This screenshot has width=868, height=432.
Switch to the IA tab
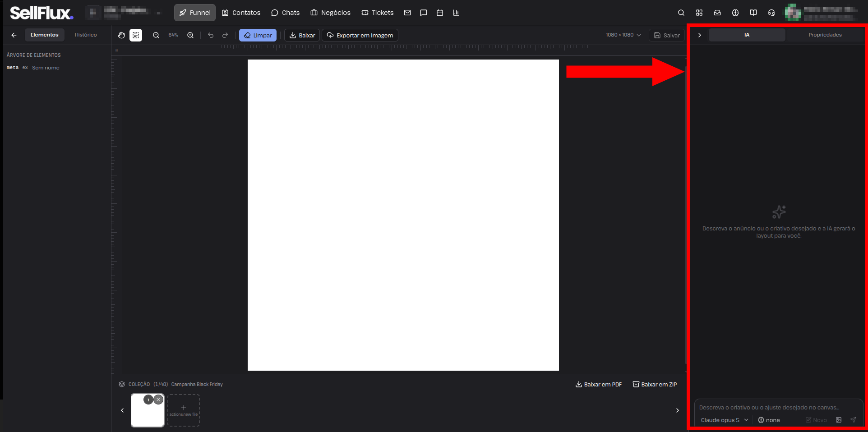click(747, 35)
